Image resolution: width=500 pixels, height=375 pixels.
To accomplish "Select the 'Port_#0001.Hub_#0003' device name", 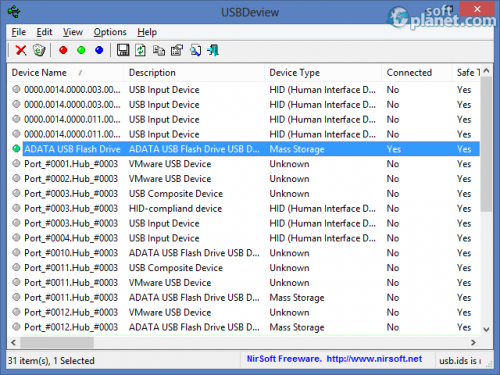I will 71,164.
